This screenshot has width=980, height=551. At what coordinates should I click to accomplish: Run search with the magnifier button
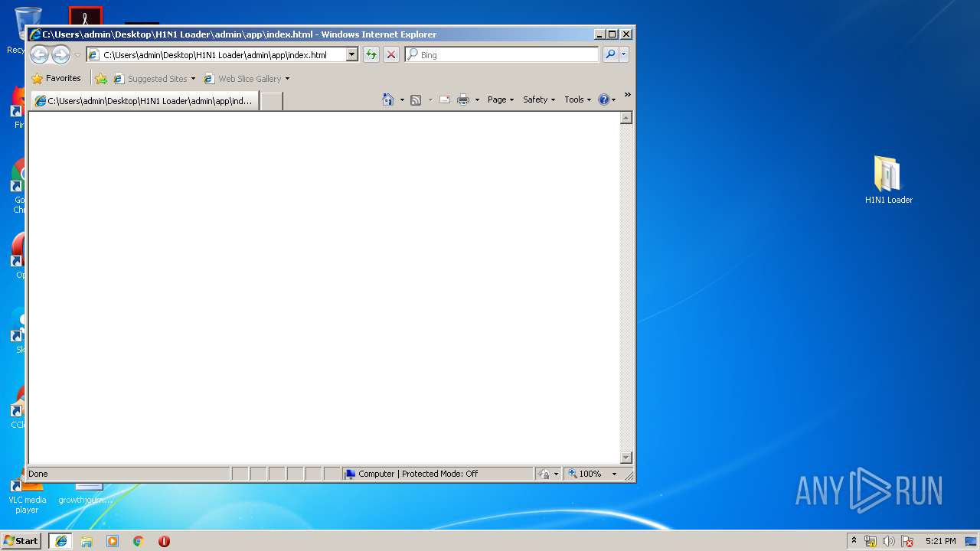[610, 54]
